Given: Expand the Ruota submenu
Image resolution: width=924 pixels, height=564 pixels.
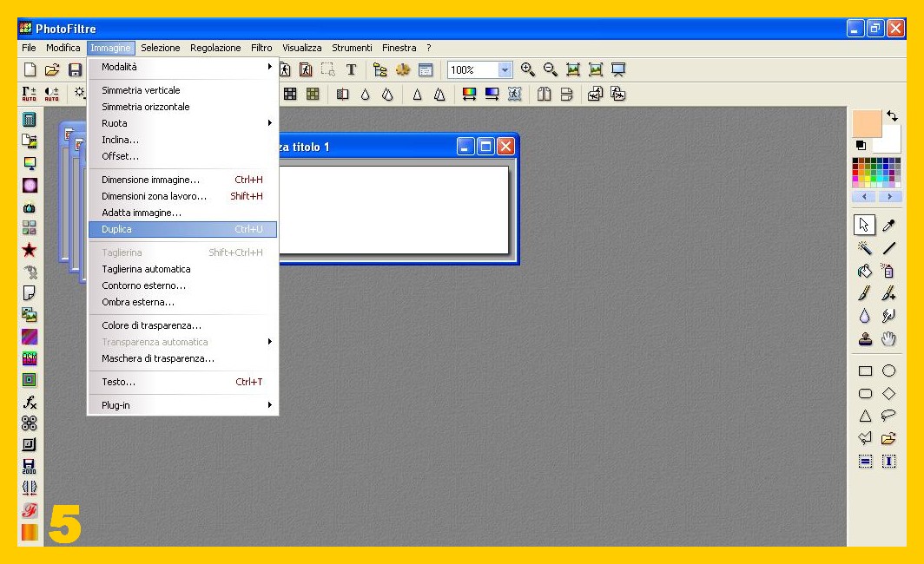Looking at the screenshot, I should [x=182, y=123].
